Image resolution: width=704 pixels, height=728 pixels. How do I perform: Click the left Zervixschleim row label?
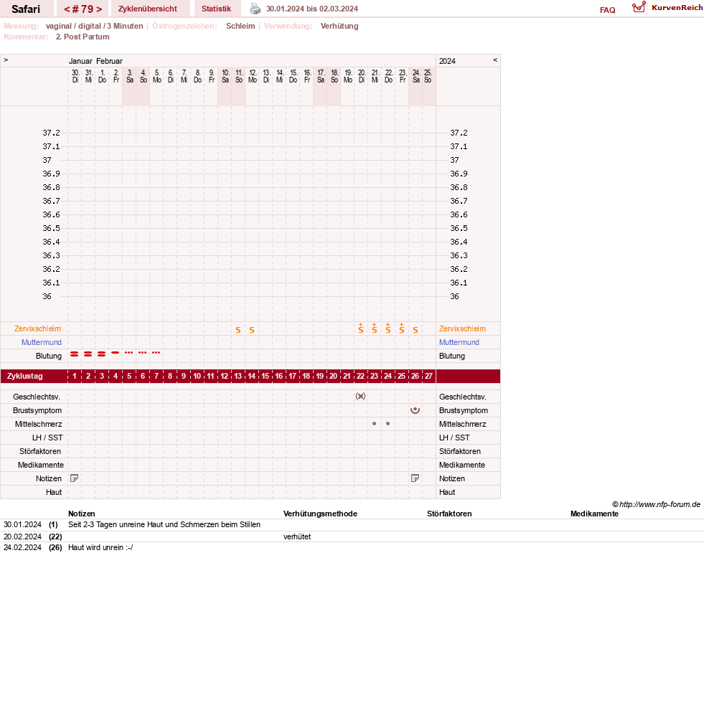point(37,328)
